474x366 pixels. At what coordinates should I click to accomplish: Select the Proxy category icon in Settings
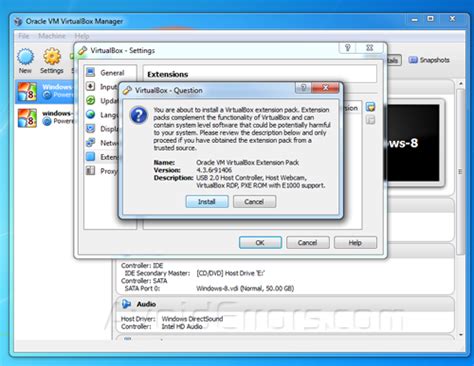[x=90, y=171]
